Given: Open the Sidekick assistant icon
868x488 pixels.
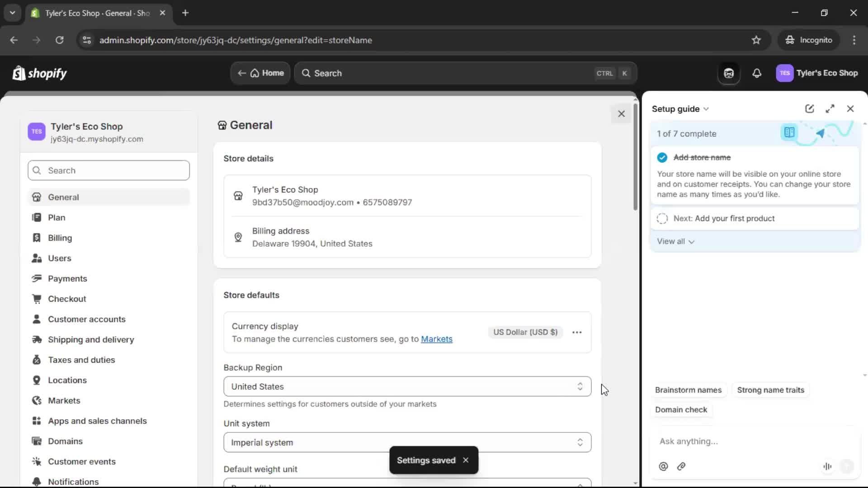Looking at the screenshot, I should click(x=729, y=73).
